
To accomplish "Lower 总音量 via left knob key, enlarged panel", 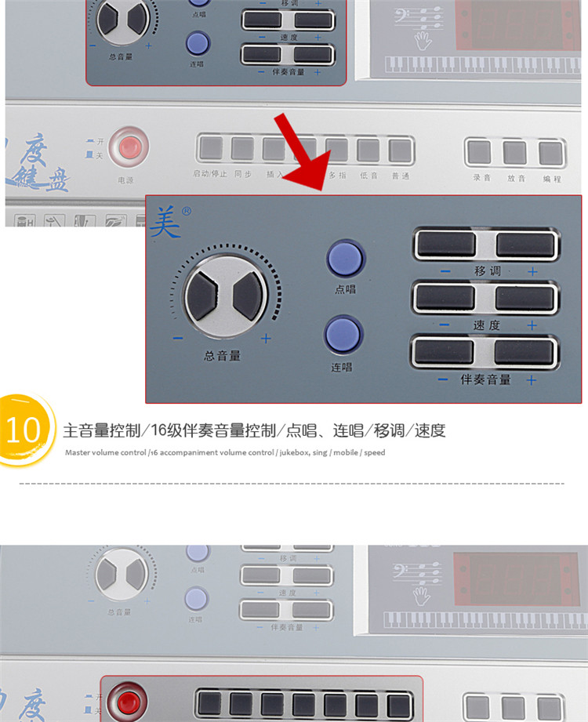I will point(202,296).
